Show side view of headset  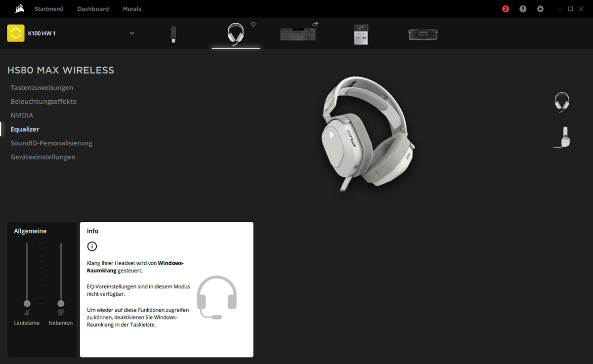click(x=562, y=137)
